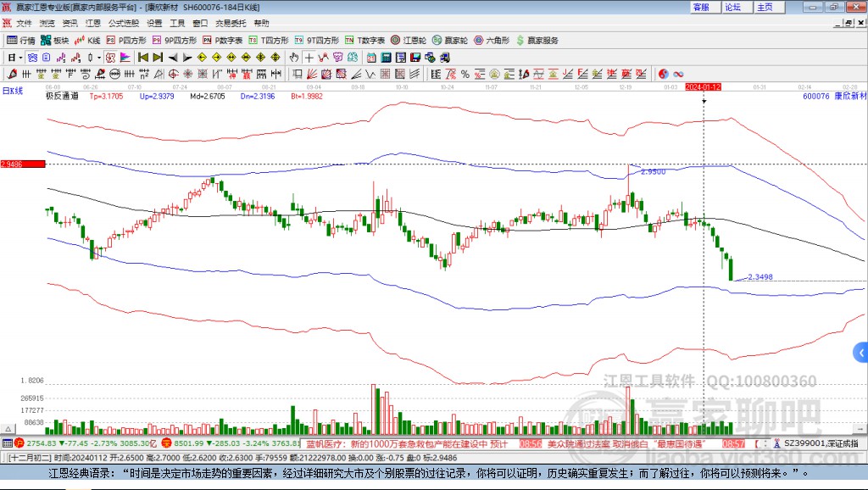Open the 赢家轮 wheel tool
This screenshot has height=490, width=868.
point(450,41)
